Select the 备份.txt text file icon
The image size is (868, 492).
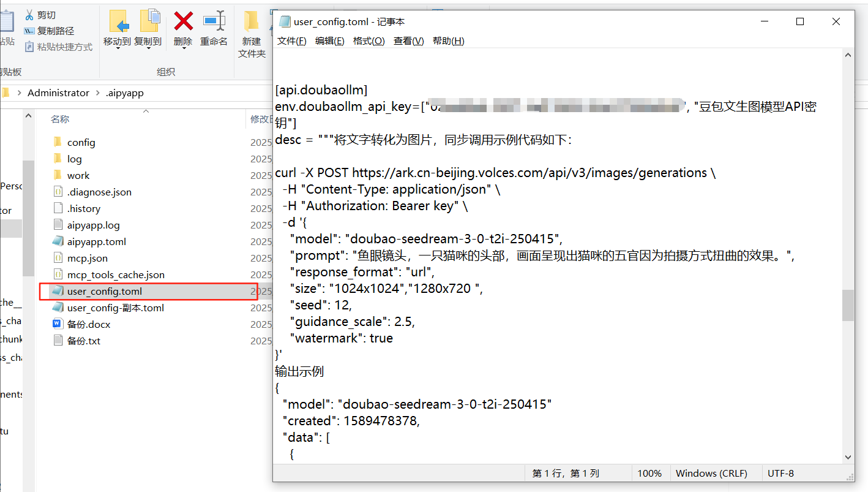tap(58, 341)
